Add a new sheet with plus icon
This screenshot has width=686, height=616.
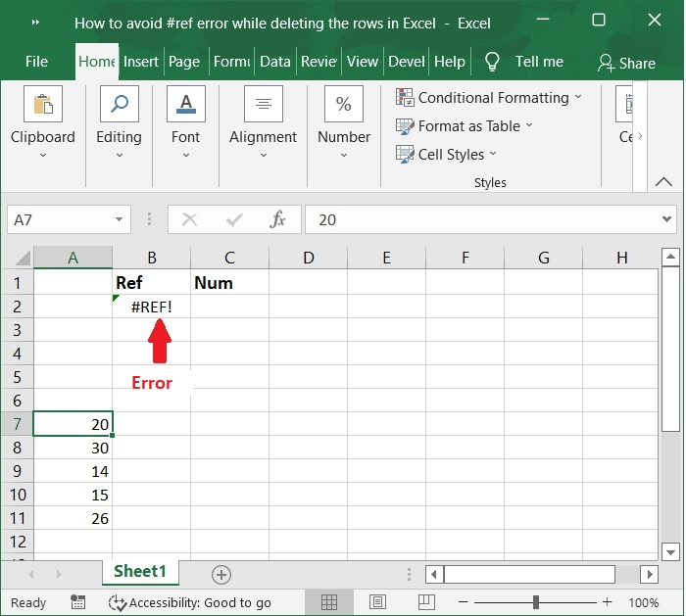click(x=220, y=574)
